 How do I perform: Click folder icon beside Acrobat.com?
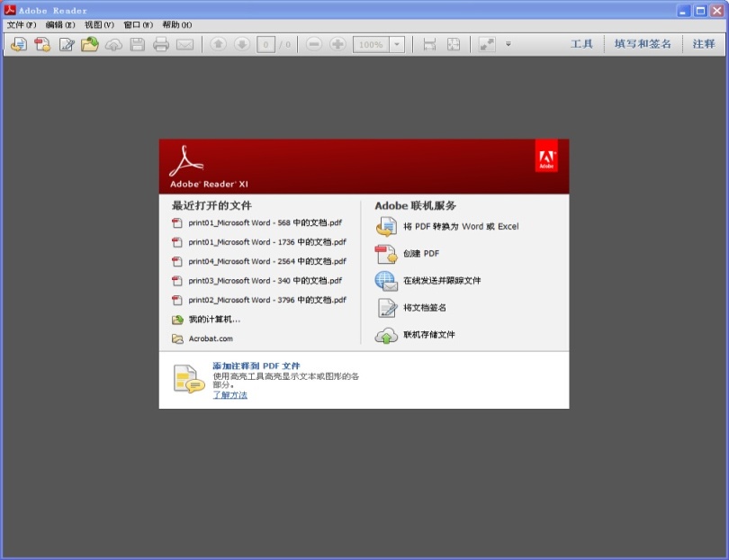(177, 339)
